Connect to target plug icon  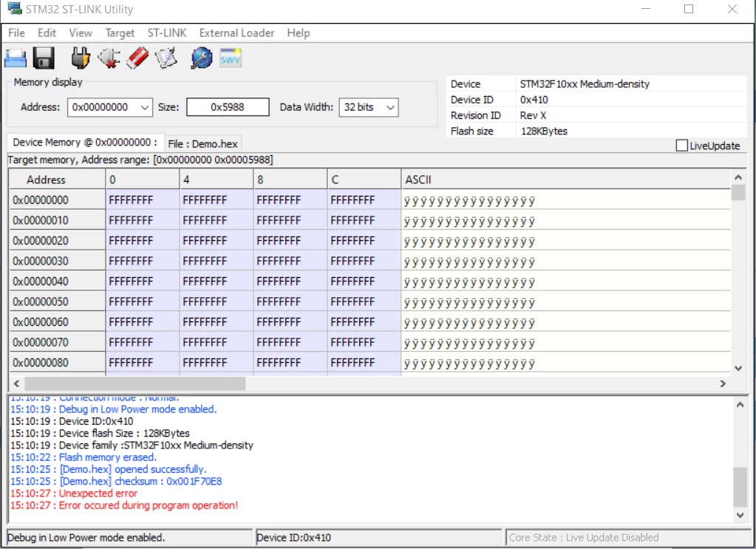coord(81,58)
